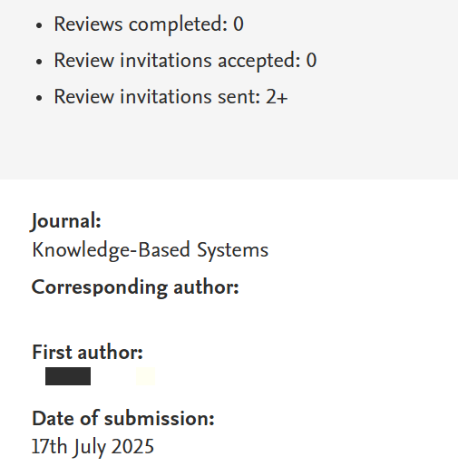Click the Journal: label
This screenshot has height=476, width=458.
(66, 221)
